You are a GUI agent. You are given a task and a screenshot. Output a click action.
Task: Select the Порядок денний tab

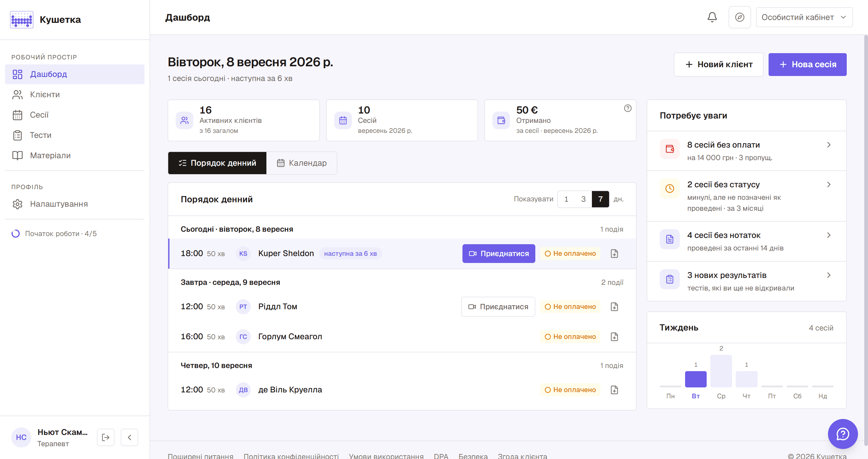(217, 163)
